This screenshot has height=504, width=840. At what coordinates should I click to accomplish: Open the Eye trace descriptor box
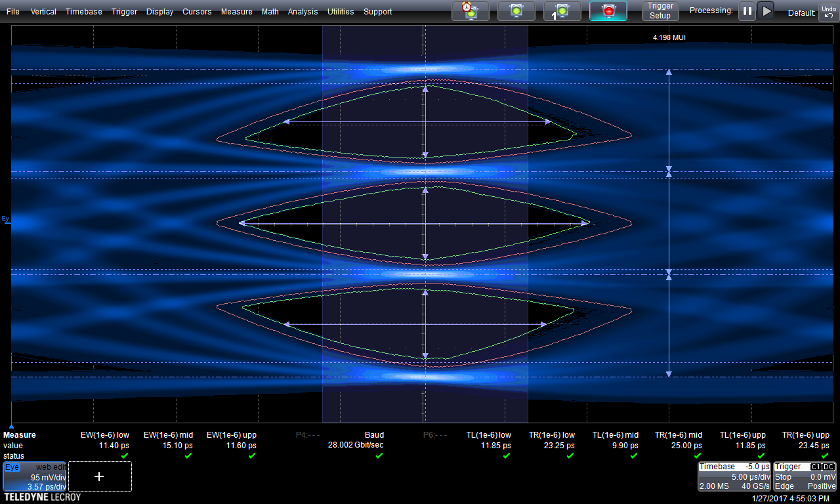pos(35,476)
